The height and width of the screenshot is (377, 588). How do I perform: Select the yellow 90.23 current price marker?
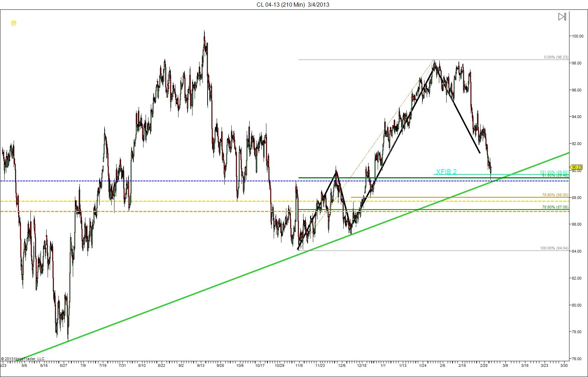576,167
